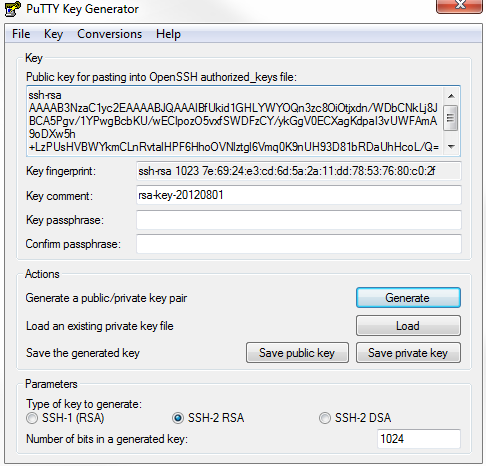Screen dimensions: 486x466
Task: Click Save public key button
Action: pyautogui.click(x=297, y=353)
